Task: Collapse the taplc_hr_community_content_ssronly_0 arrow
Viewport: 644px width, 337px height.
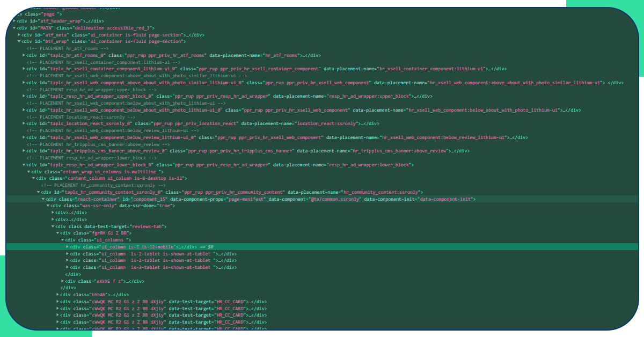Action: [39, 192]
